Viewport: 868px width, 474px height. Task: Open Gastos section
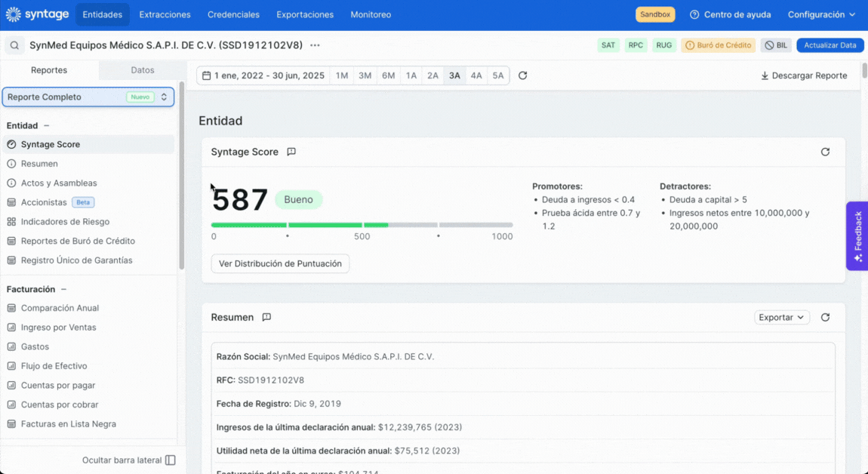click(88, 346)
